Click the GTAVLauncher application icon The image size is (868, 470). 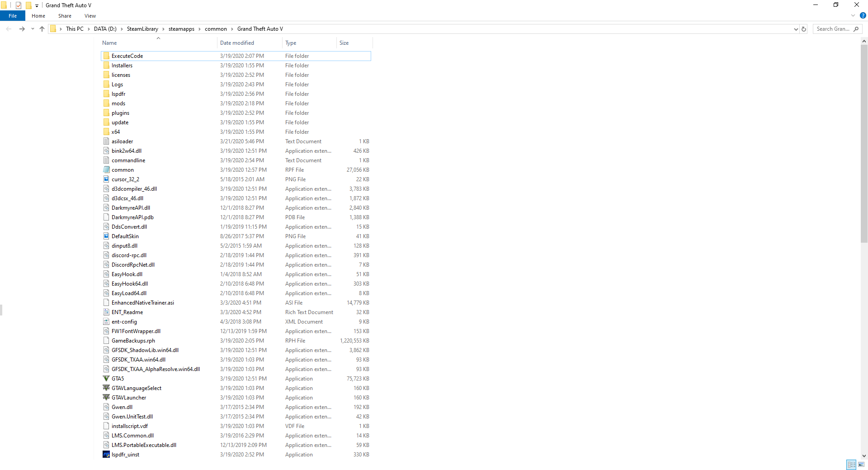coord(106,398)
